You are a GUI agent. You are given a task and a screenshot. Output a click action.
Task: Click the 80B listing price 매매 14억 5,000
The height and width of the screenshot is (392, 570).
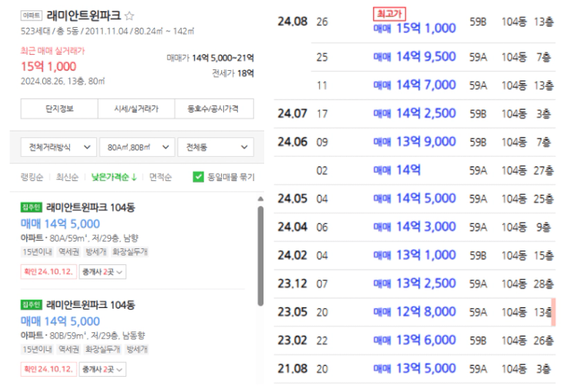pos(61,321)
